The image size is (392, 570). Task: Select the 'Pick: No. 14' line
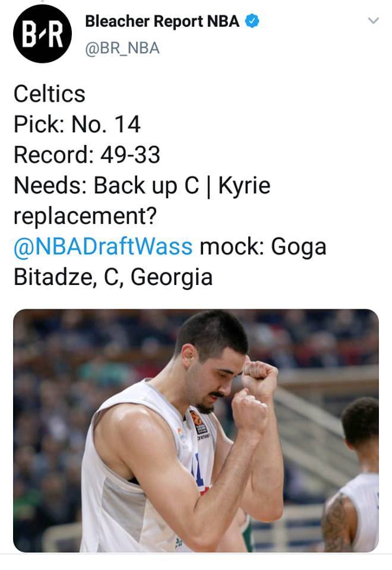click(x=77, y=125)
